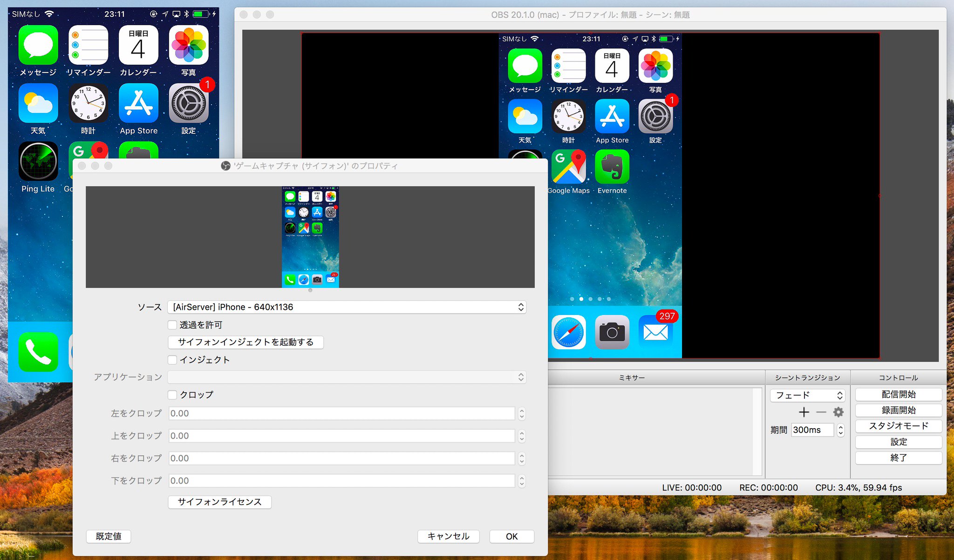Viewport: 954px width, 560px height.
Task: Toggle スタジオモード button
Action: coord(899,426)
